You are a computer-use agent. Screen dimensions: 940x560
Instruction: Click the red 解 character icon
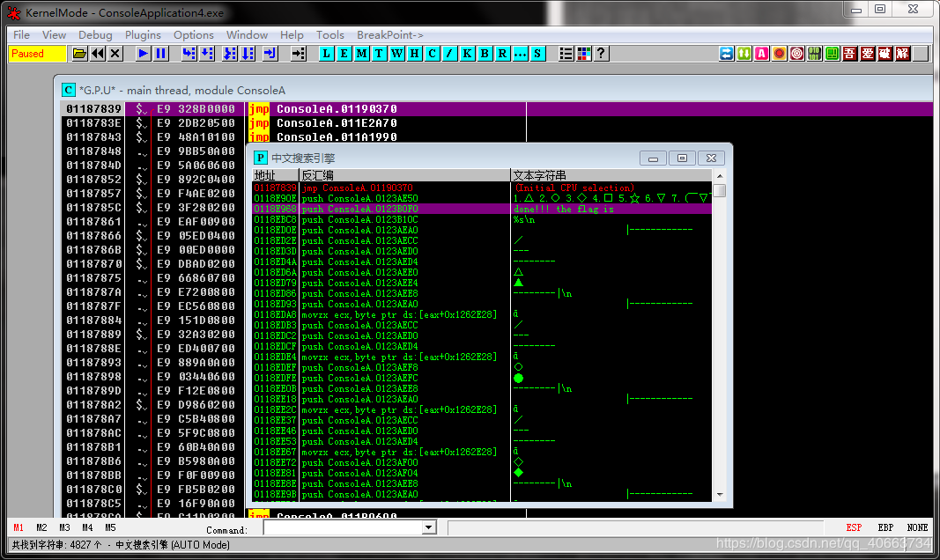[903, 54]
